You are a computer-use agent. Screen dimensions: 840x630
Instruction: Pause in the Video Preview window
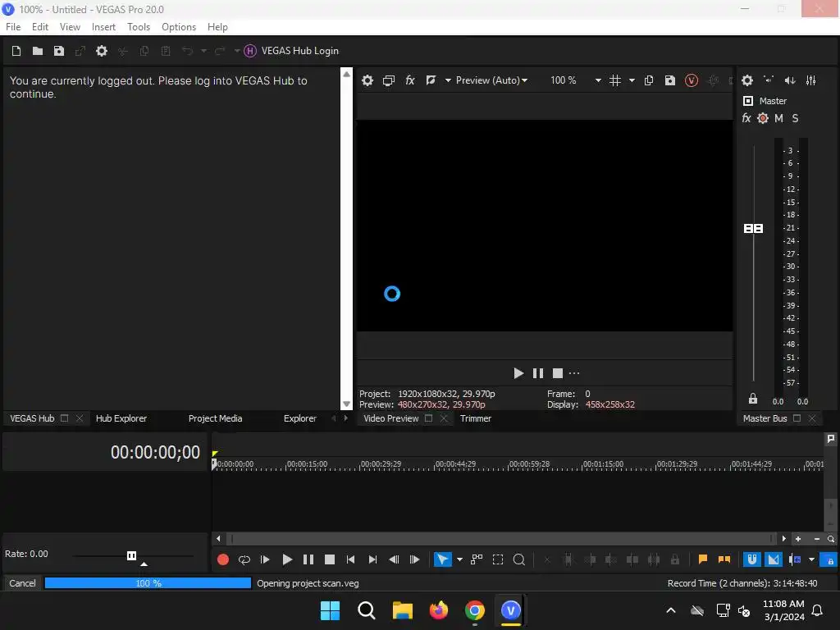(538, 373)
